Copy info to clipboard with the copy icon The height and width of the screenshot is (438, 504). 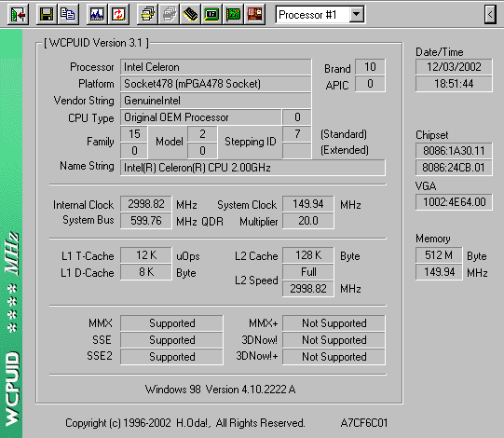click(x=68, y=14)
